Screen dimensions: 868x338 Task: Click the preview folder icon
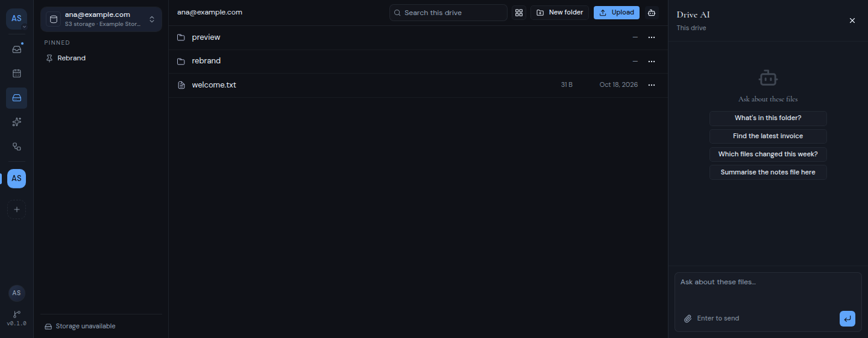tap(181, 37)
